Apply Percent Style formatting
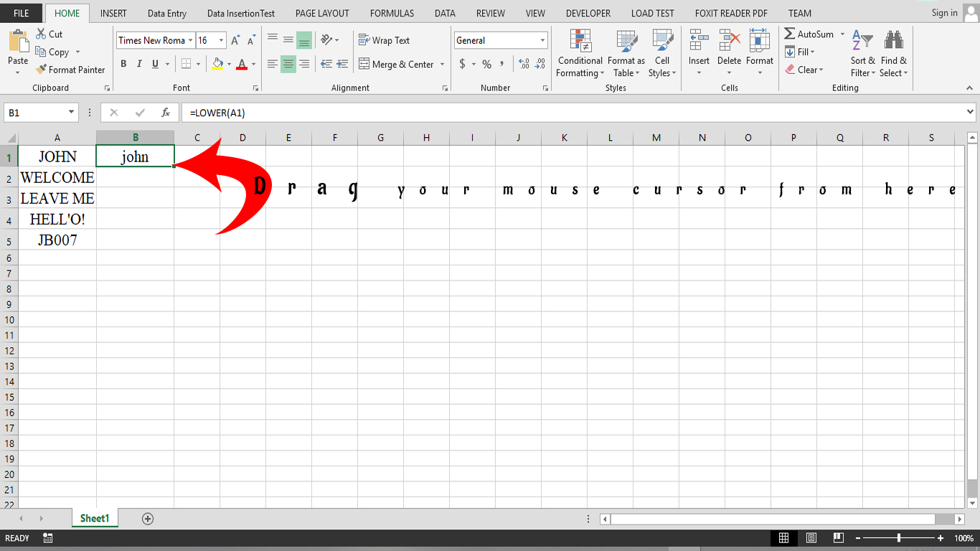Screen dimensions: 980x551 (x=486, y=64)
